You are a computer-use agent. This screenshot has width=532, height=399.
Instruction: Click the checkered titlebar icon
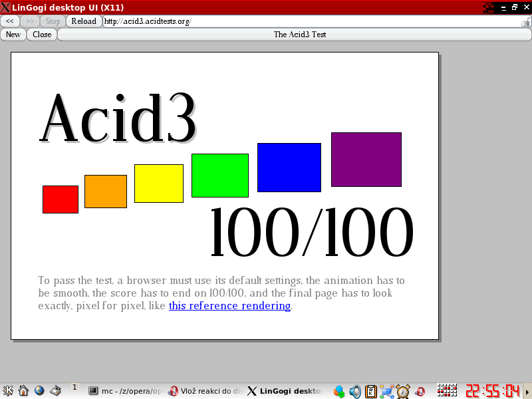[488, 7]
